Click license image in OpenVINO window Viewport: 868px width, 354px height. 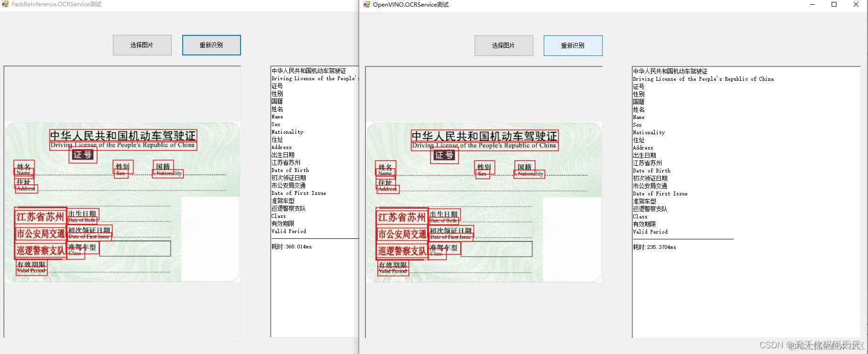point(484,202)
